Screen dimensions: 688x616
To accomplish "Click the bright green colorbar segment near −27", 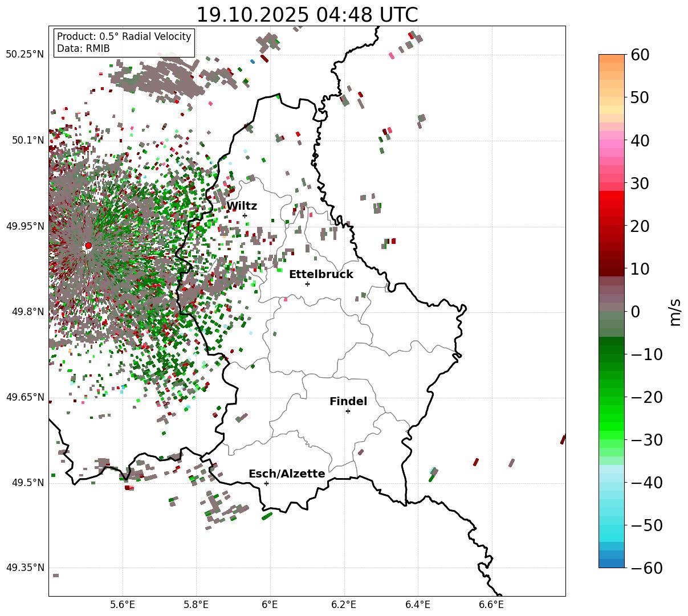I will (612, 426).
